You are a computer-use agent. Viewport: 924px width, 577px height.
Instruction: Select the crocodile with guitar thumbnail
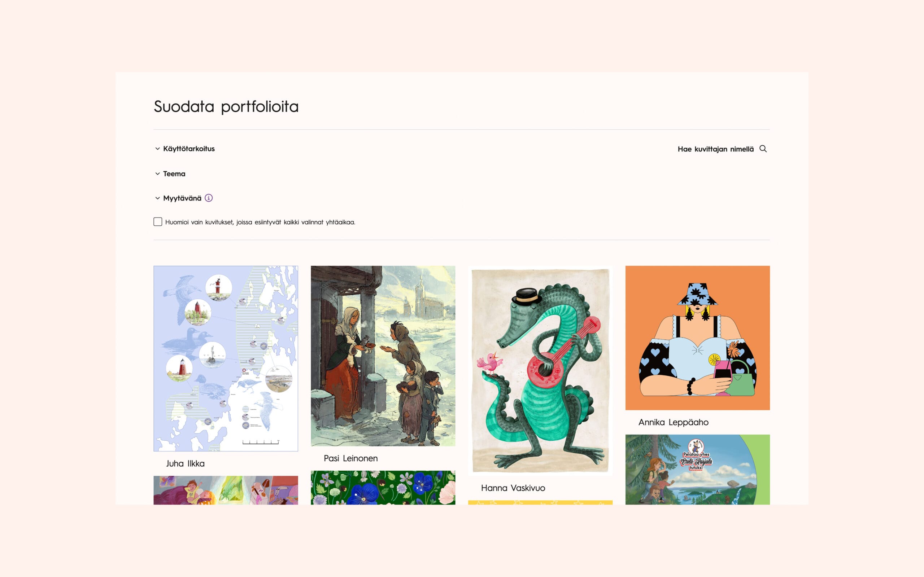pyautogui.click(x=540, y=371)
